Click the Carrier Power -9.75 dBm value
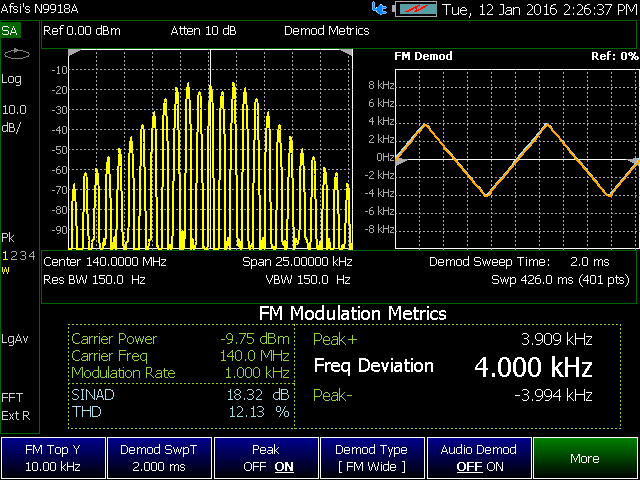 (255, 339)
